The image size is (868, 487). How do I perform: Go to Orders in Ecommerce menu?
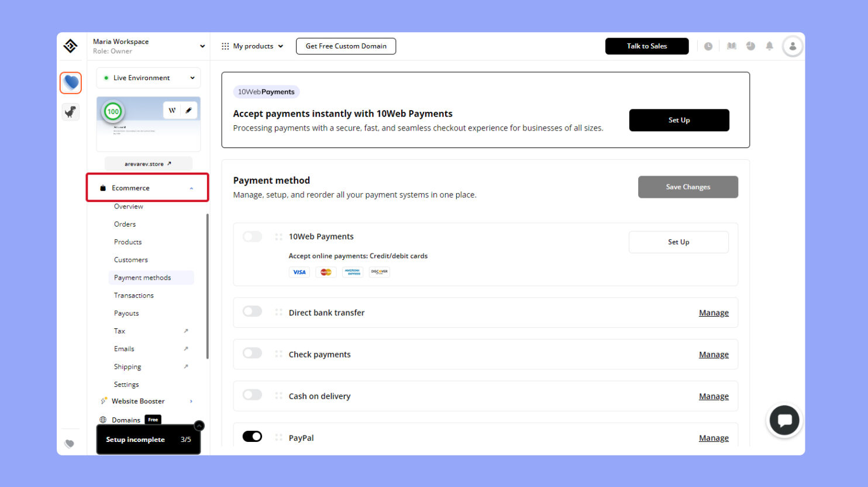[125, 224]
